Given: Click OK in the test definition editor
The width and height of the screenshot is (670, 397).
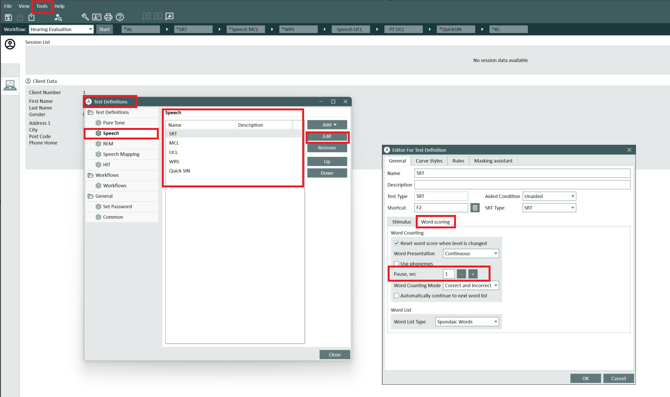Looking at the screenshot, I should [x=585, y=379].
